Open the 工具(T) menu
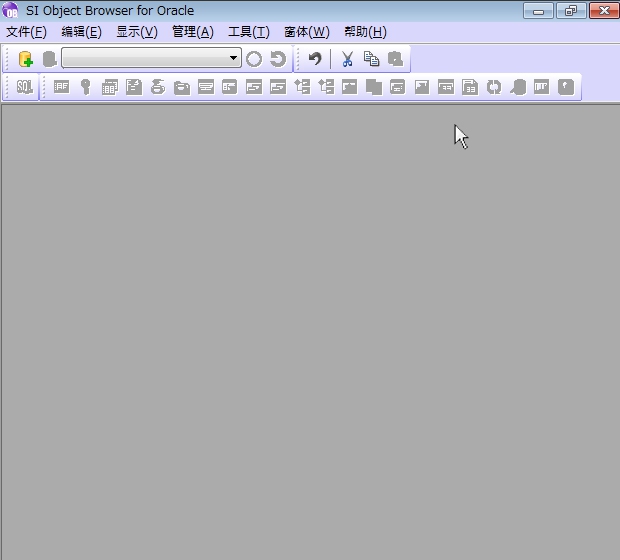Viewport: 620px width, 560px height. (249, 32)
